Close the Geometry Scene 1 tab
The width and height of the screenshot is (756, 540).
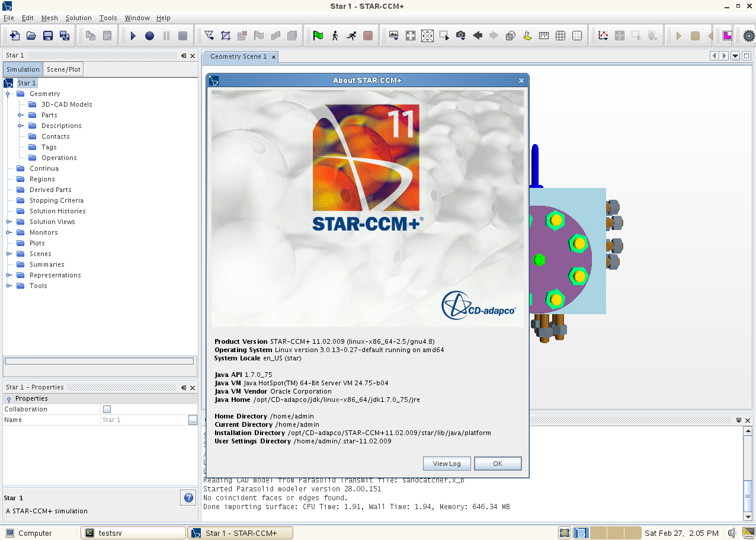tap(274, 57)
